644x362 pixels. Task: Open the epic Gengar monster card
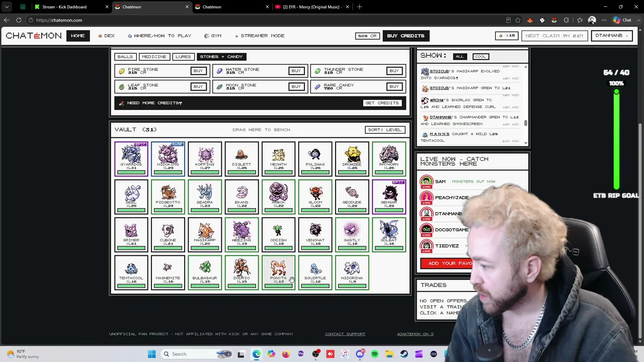[x=389, y=197]
